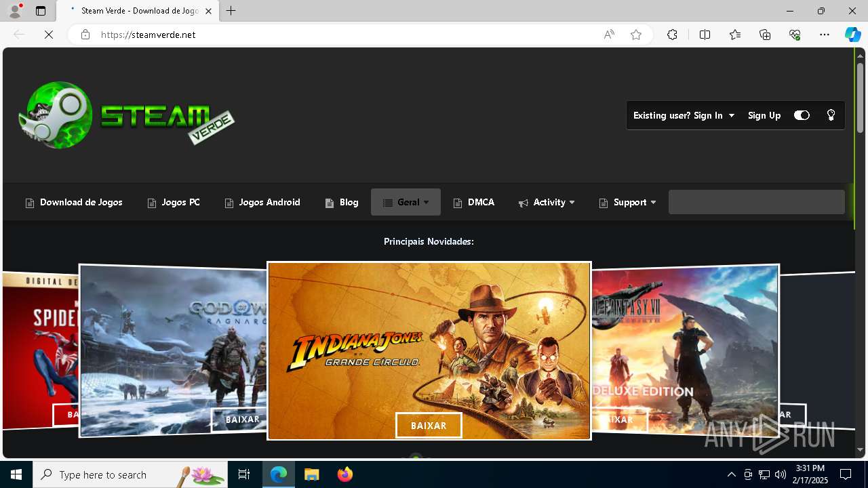Click the browser back arrow
Viewport: 868px width, 488px height.
click(19, 35)
